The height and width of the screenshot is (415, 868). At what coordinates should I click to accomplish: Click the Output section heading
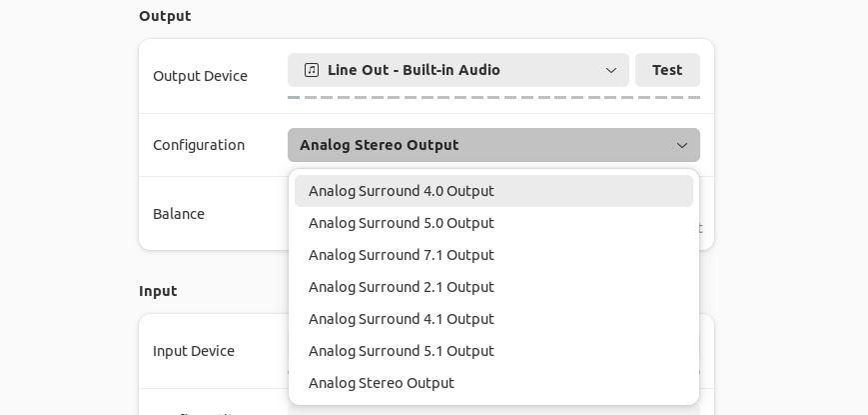[x=165, y=16]
